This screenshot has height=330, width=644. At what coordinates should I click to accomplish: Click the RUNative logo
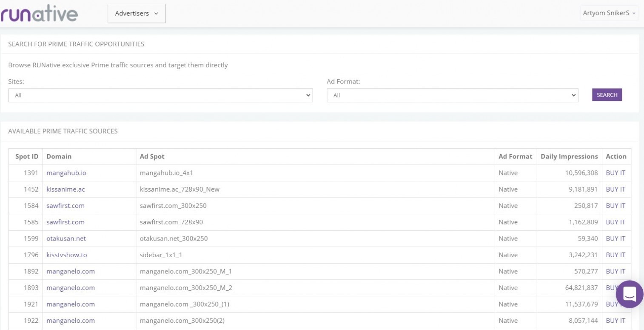39,14
